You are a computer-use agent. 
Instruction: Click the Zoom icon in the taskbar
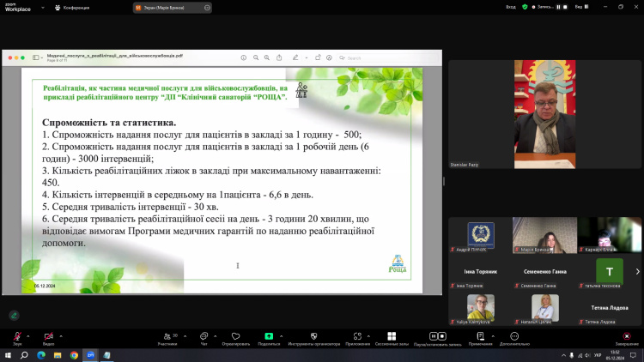[90, 355]
